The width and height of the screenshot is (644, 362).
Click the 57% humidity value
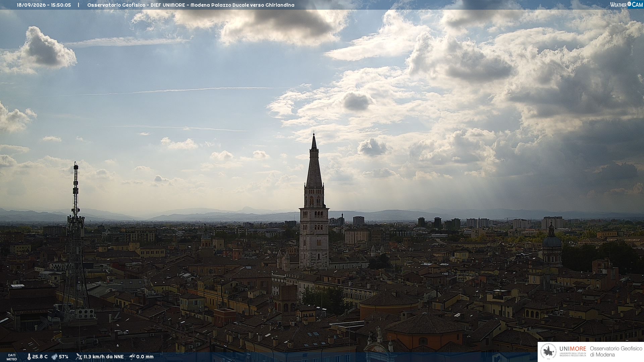[64, 357]
